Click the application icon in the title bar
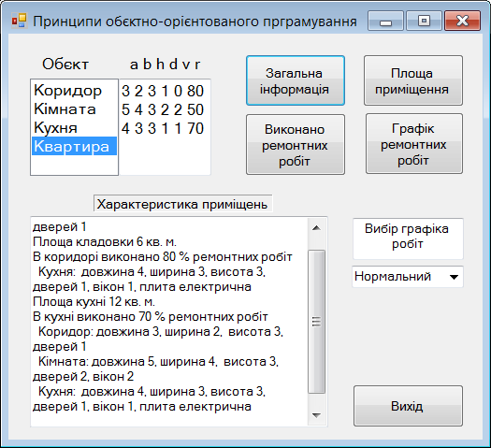This screenshot has height=448, width=491. point(19,22)
